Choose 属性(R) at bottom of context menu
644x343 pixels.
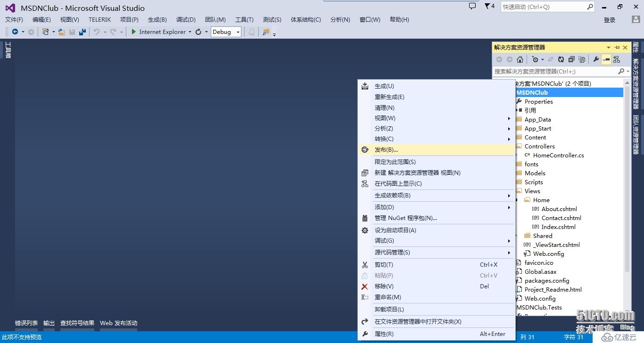tap(436, 334)
